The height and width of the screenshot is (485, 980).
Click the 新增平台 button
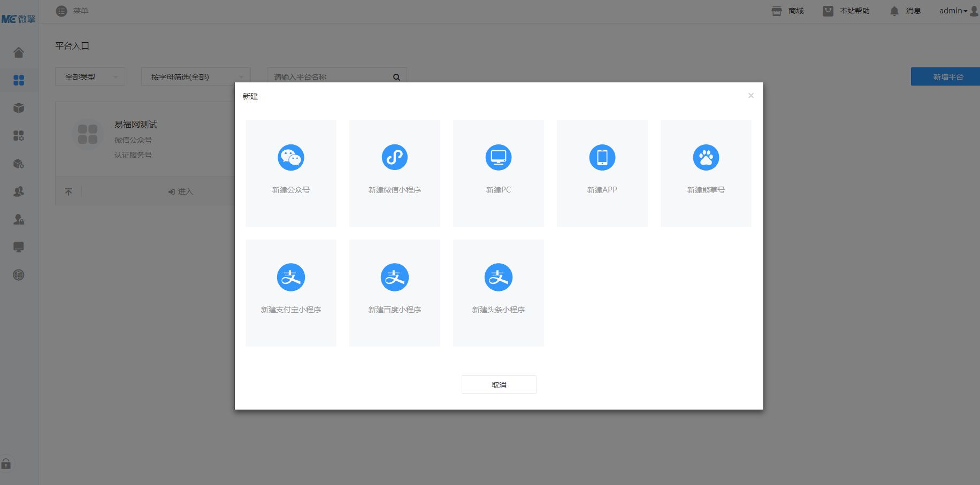click(x=946, y=76)
